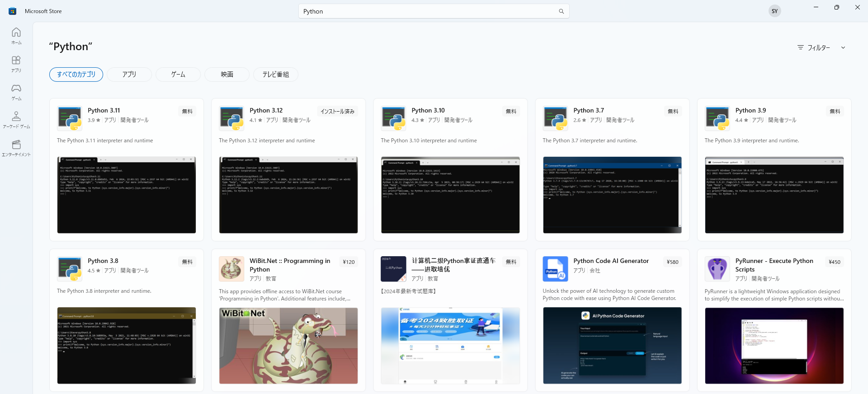Click the Python Code AI Generator app icon
Viewport: 868px width, 394px height.
click(555, 269)
